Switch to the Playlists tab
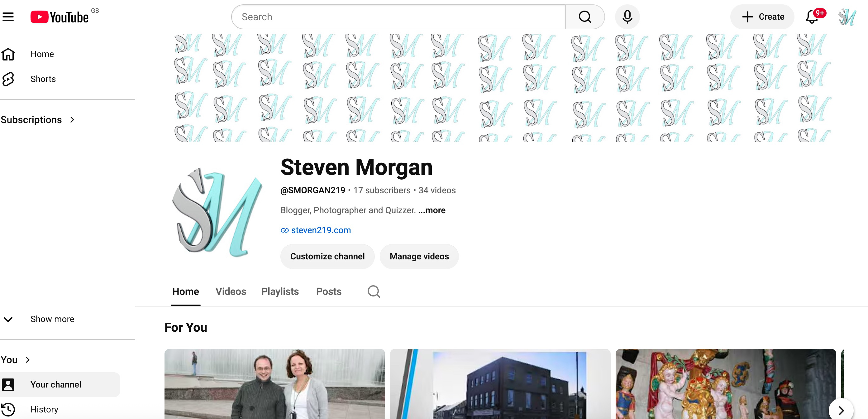 point(280,291)
